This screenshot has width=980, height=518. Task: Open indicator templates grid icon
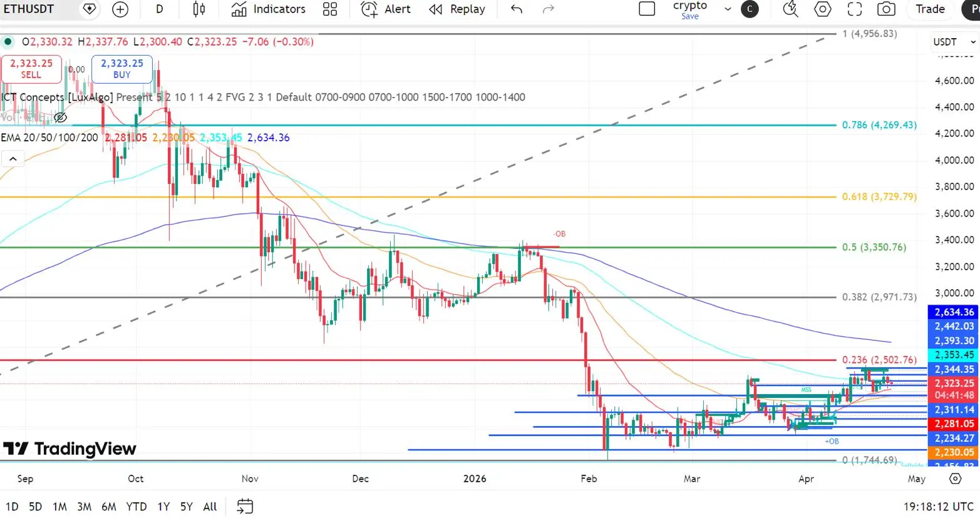330,9
